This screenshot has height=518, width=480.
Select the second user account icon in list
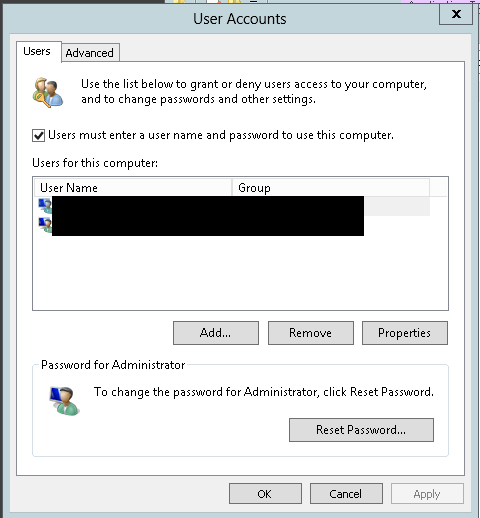pyautogui.click(x=45, y=225)
